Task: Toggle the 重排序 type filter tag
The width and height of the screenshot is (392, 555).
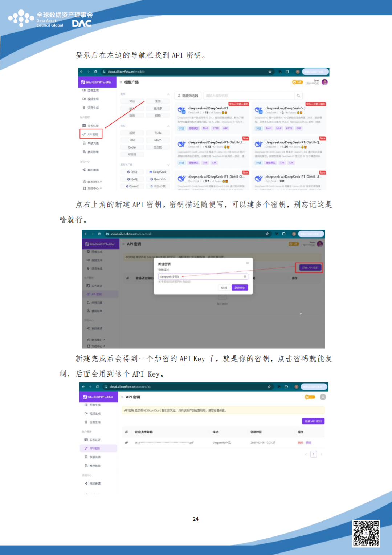Action: click(158, 108)
